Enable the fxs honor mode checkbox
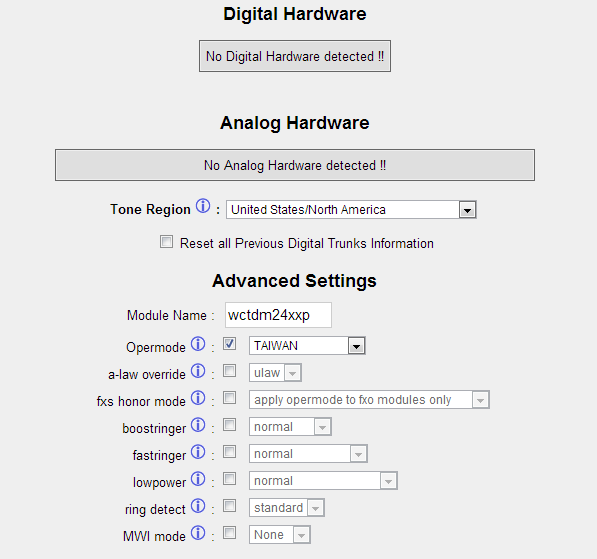The height and width of the screenshot is (559, 597). (x=229, y=398)
